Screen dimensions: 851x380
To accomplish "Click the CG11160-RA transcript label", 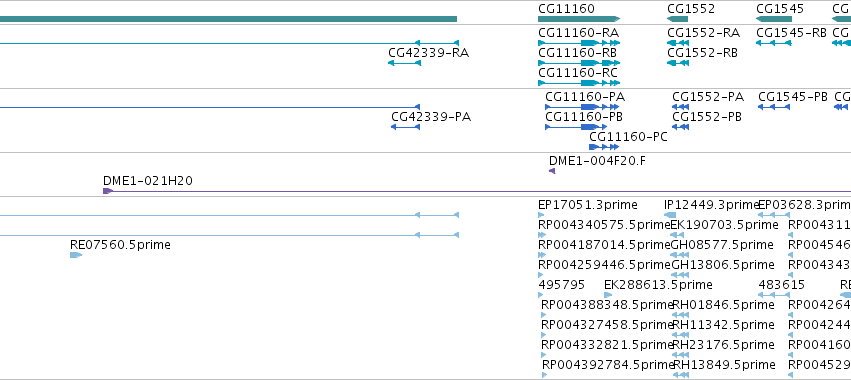I will click(579, 33).
